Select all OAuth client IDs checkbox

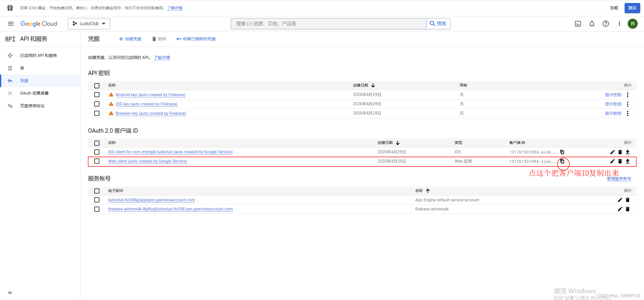tap(97, 143)
